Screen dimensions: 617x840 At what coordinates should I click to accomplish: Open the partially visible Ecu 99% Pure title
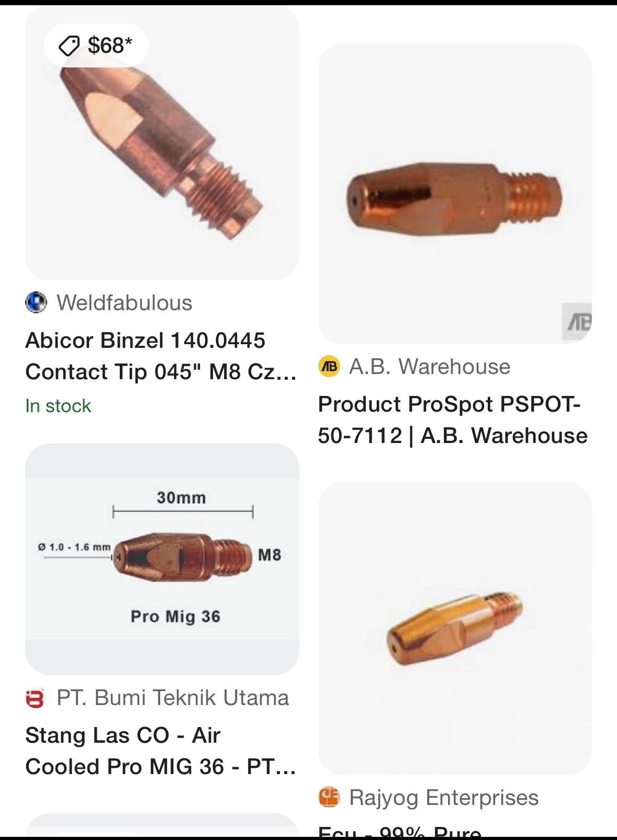(400, 832)
